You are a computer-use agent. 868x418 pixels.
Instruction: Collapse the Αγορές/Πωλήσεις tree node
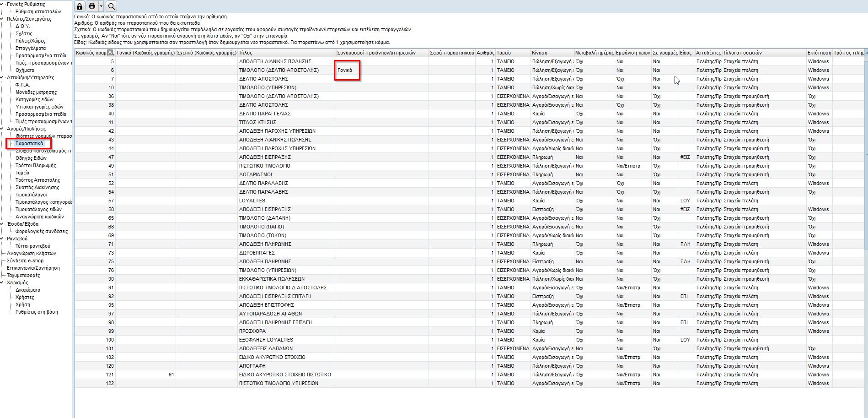(x=3, y=129)
